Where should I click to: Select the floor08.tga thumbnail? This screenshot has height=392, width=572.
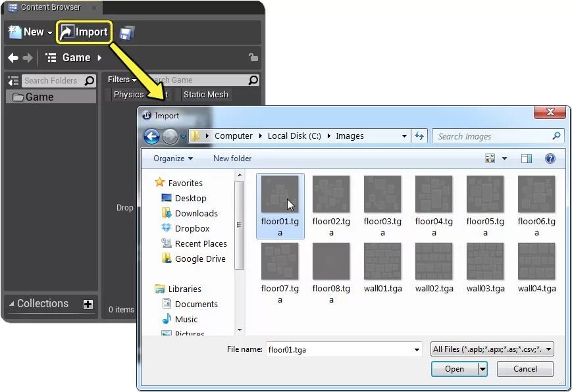pyautogui.click(x=331, y=261)
